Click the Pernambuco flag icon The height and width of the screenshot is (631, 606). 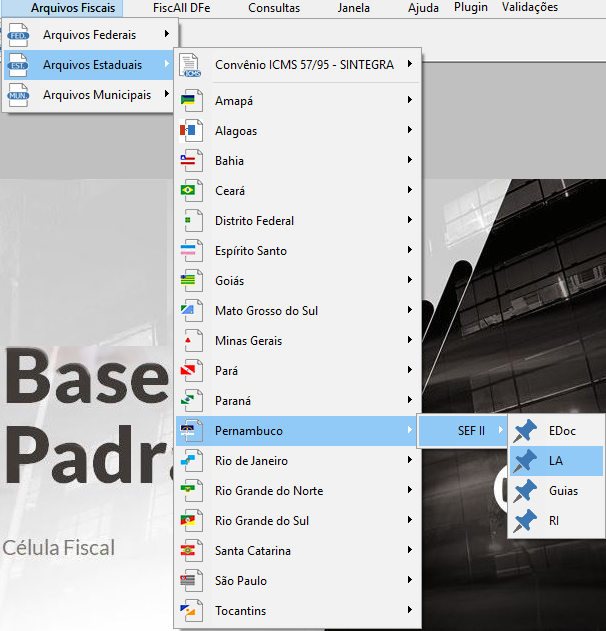[191, 431]
